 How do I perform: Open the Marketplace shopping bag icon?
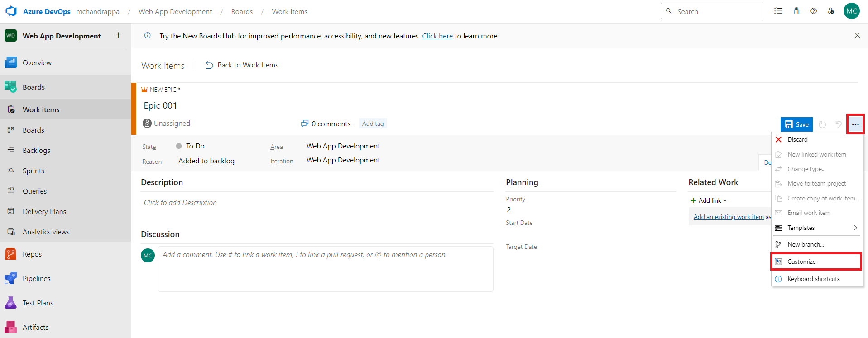click(796, 11)
